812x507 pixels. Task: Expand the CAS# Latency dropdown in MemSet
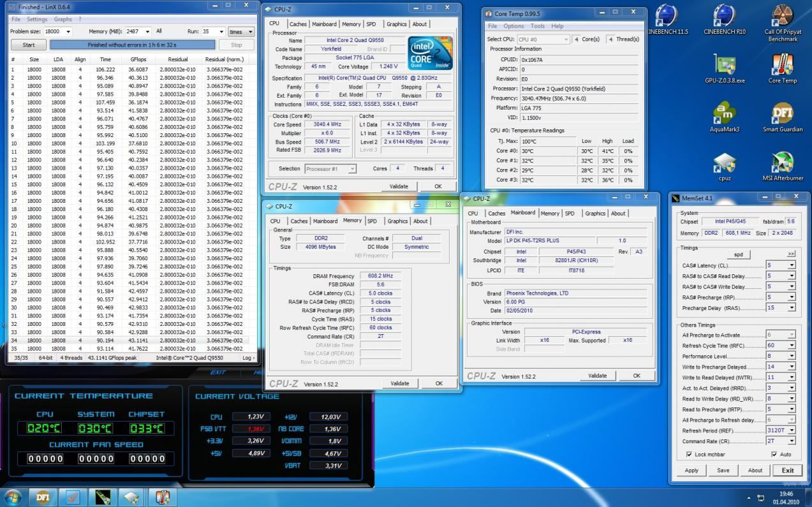pos(792,265)
